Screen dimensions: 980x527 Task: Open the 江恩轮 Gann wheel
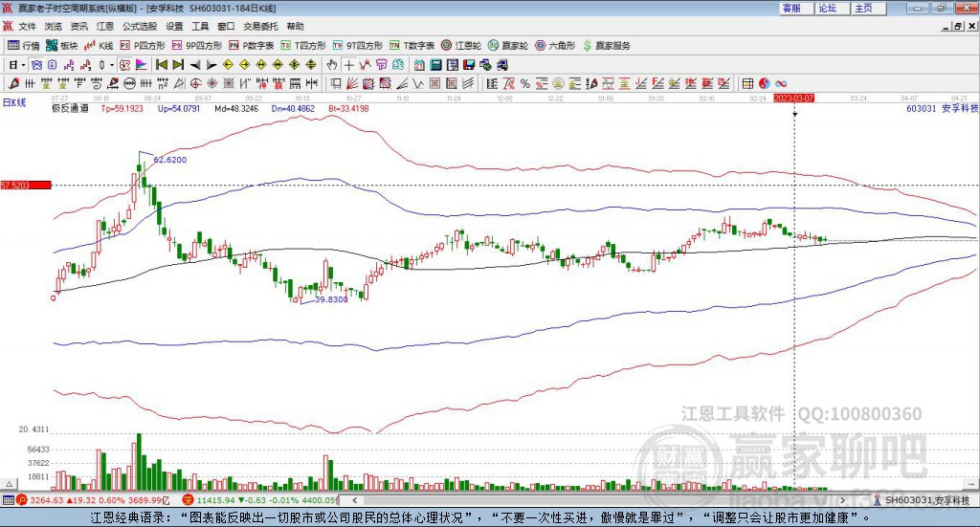(461, 46)
